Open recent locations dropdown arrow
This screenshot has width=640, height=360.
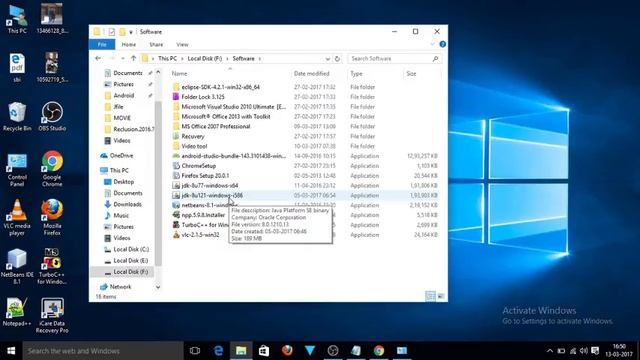pyautogui.click(x=122, y=59)
